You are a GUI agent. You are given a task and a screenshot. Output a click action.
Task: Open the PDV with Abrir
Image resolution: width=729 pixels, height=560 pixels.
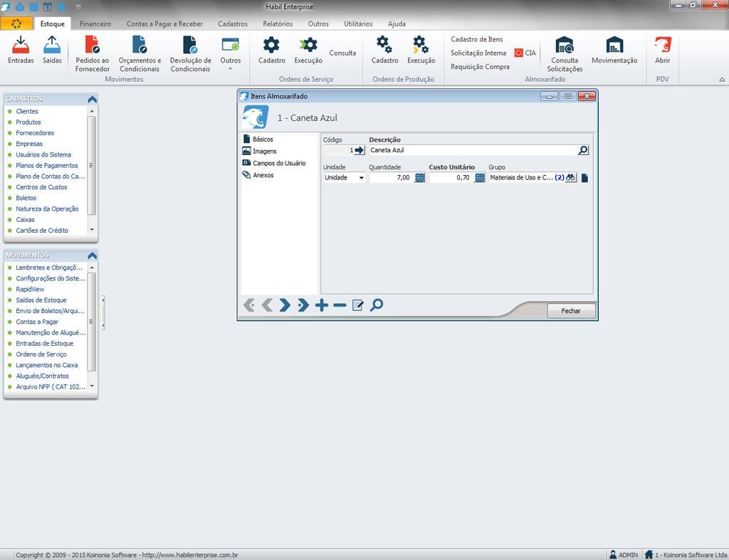[663, 50]
